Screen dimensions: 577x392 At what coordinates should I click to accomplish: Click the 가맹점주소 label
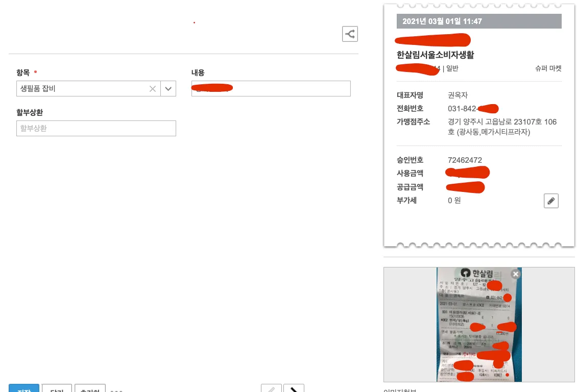(413, 121)
